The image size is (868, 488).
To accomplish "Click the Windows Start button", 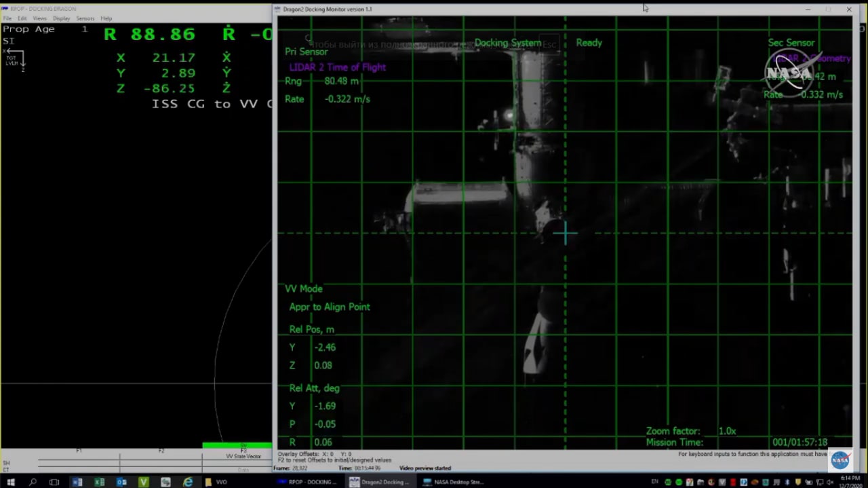I will (11, 482).
